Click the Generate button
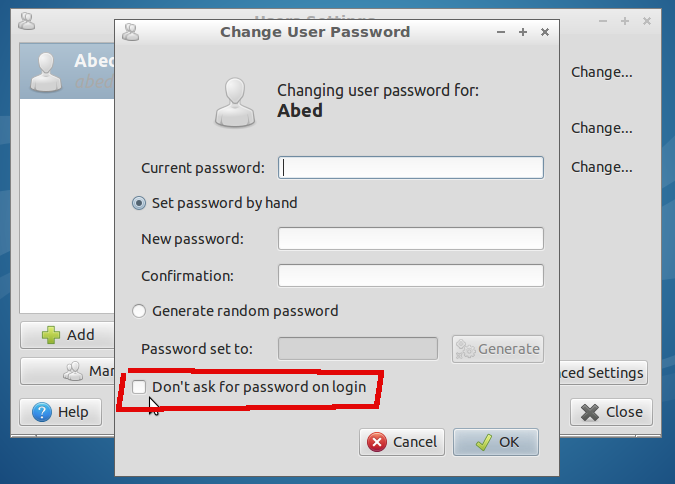Image resolution: width=675 pixels, height=484 pixels. [498, 349]
